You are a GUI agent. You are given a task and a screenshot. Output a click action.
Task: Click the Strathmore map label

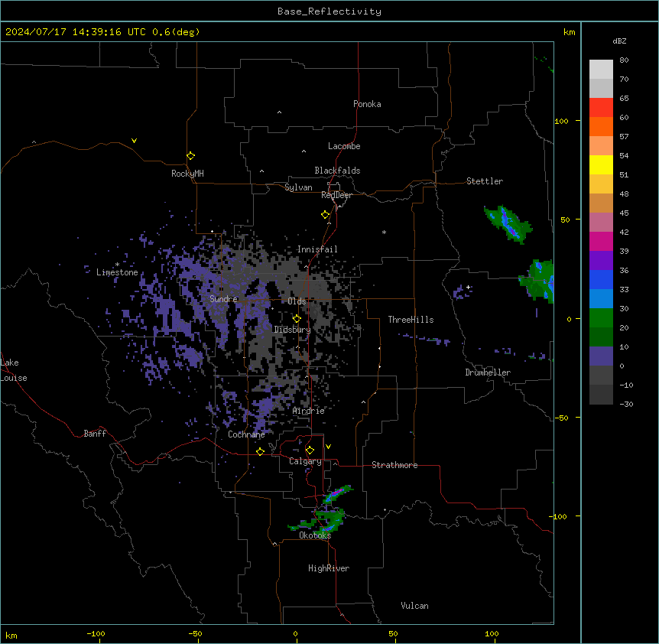tap(394, 465)
